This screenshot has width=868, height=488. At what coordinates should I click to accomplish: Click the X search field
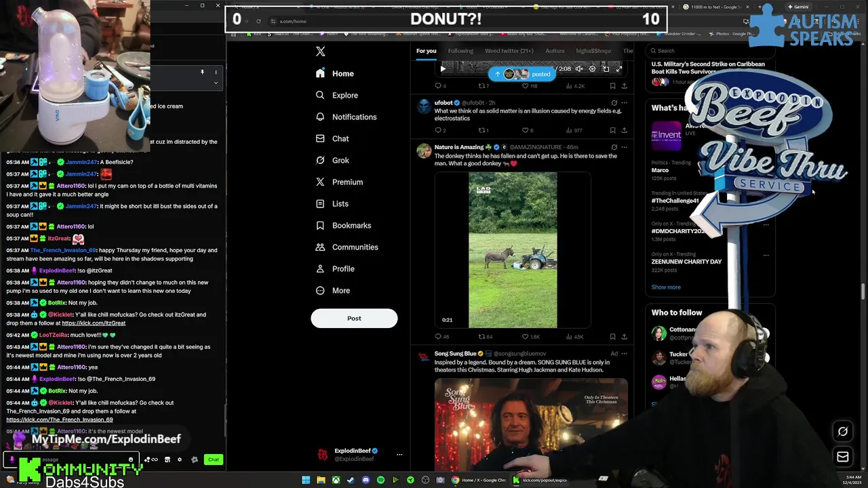pyautogui.click(x=709, y=51)
